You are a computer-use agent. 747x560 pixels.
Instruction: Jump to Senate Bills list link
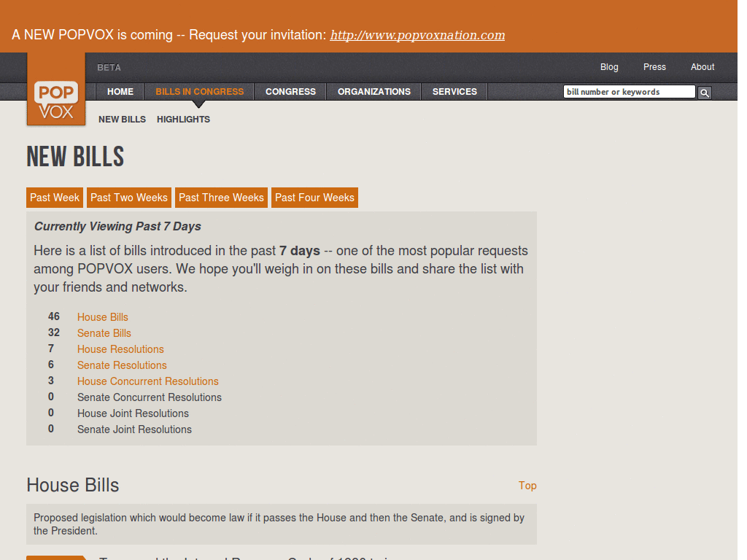[104, 333]
